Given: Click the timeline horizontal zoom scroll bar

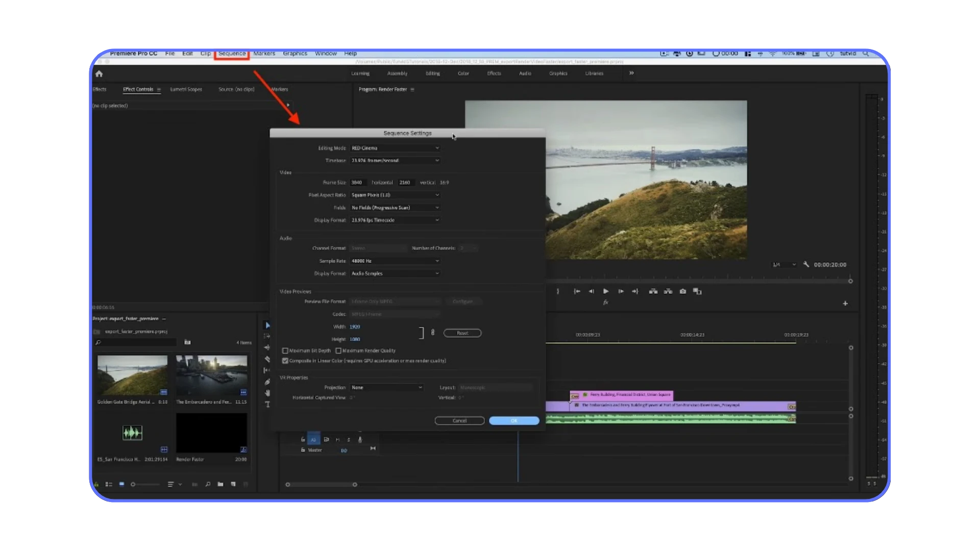Looking at the screenshot, I should [321, 484].
